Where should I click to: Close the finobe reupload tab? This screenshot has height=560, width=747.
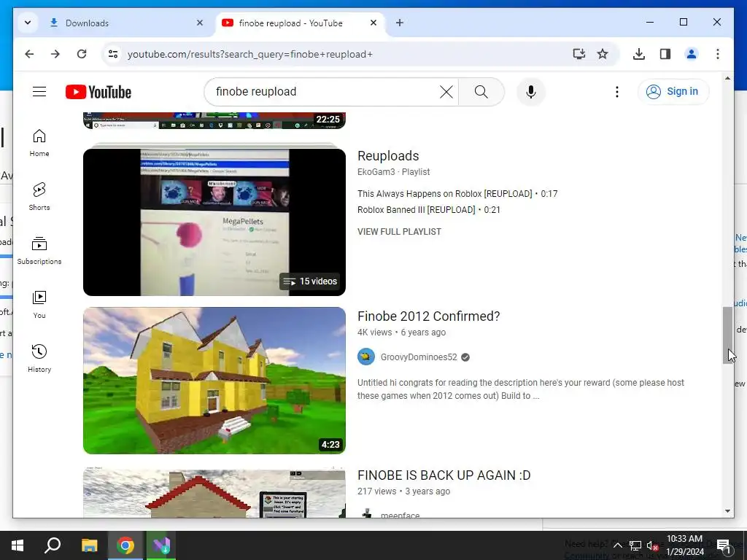[373, 23]
